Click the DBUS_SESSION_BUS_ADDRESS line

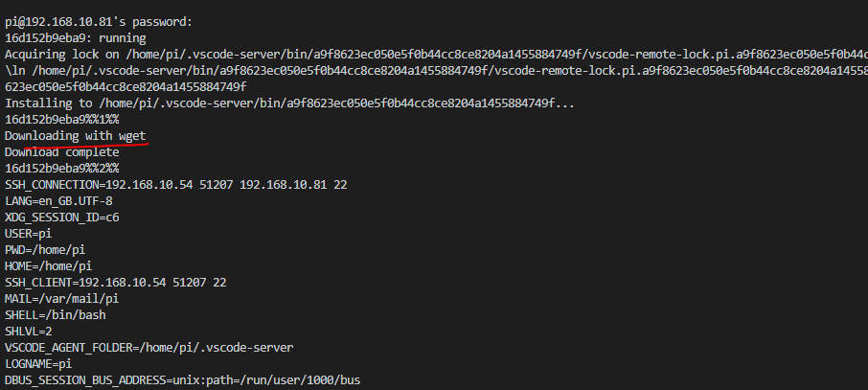pos(182,379)
